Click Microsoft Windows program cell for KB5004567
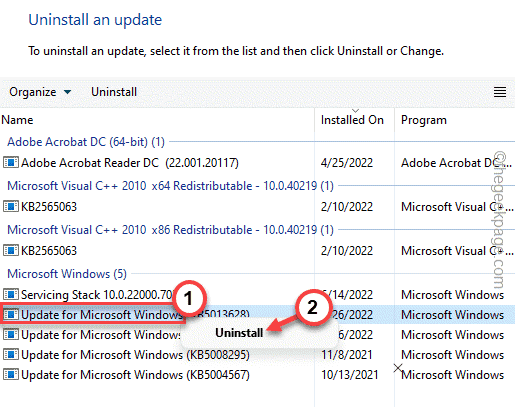This screenshot has width=515, height=407. [452, 375]
